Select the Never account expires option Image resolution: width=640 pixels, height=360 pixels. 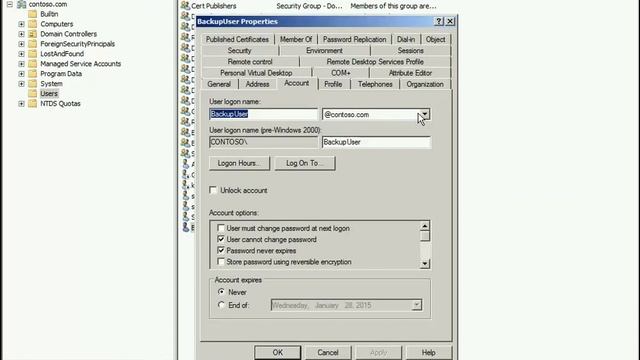pos(221,292)
